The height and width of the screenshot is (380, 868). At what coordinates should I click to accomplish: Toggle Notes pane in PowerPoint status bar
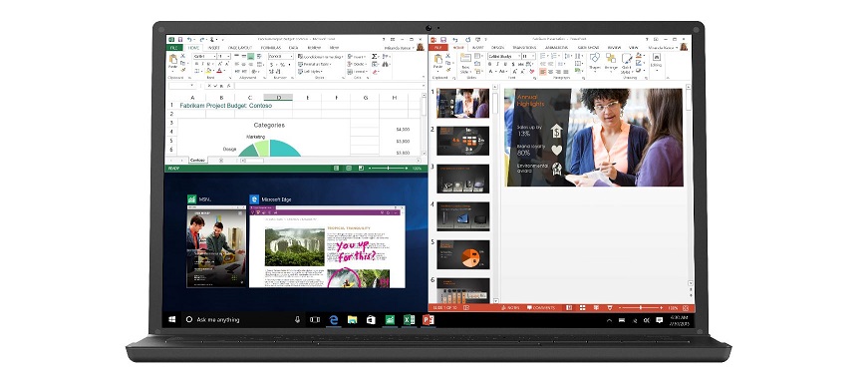click(x=510, y=307)
